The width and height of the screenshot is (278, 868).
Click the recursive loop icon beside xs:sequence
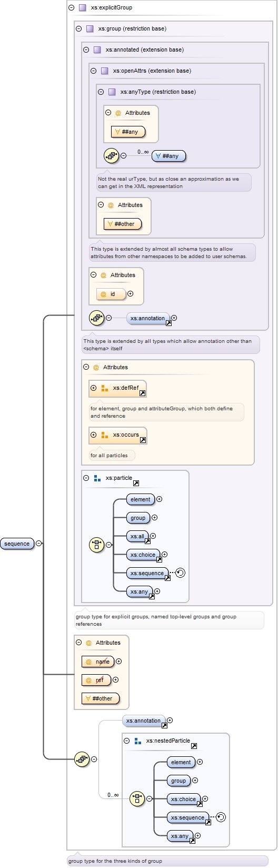click(180, 573)
